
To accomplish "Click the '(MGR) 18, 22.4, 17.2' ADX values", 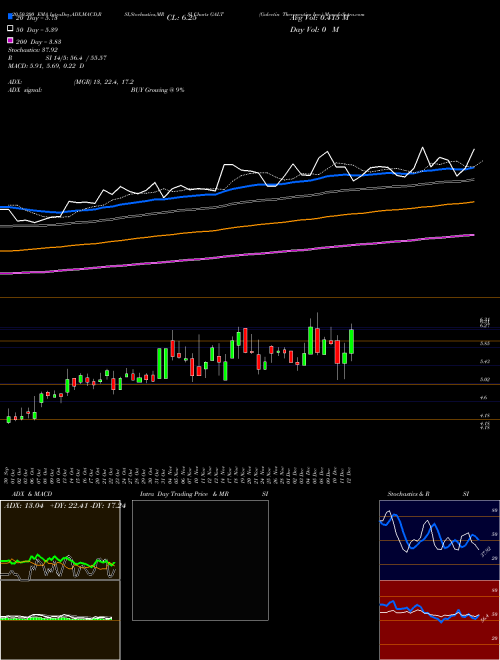I will (104, 82).
